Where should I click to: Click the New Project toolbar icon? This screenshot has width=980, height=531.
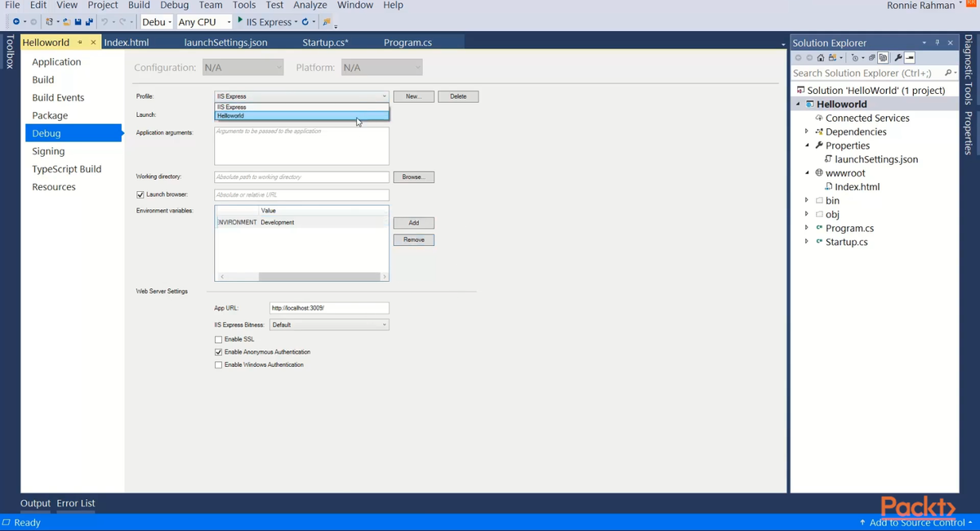click(x=49, y=22)
